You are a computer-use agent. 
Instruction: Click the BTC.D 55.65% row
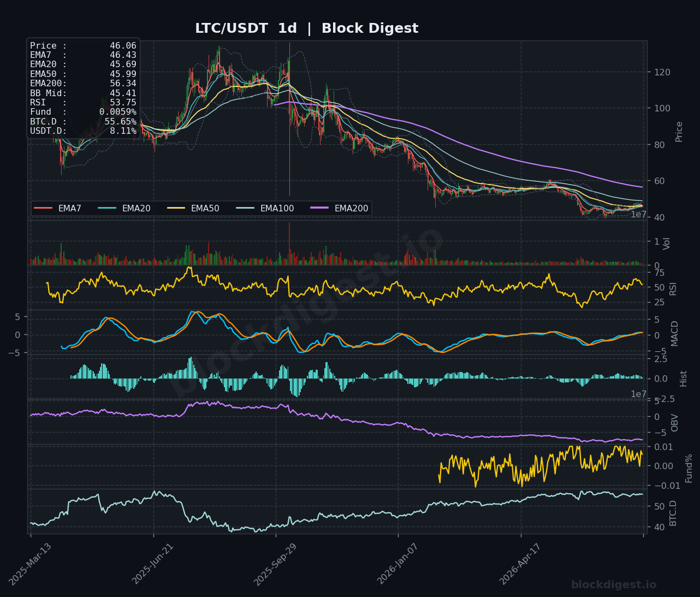(83, 122)
